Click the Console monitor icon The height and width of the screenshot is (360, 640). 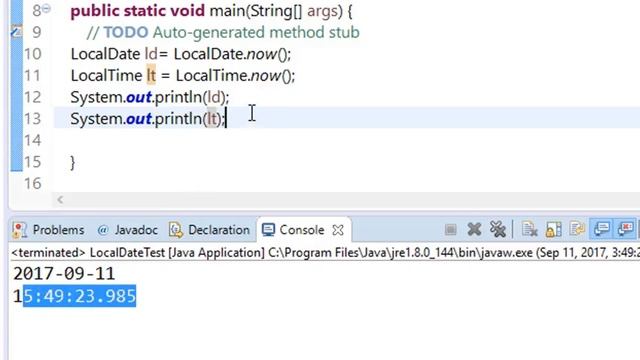(268, 230)
